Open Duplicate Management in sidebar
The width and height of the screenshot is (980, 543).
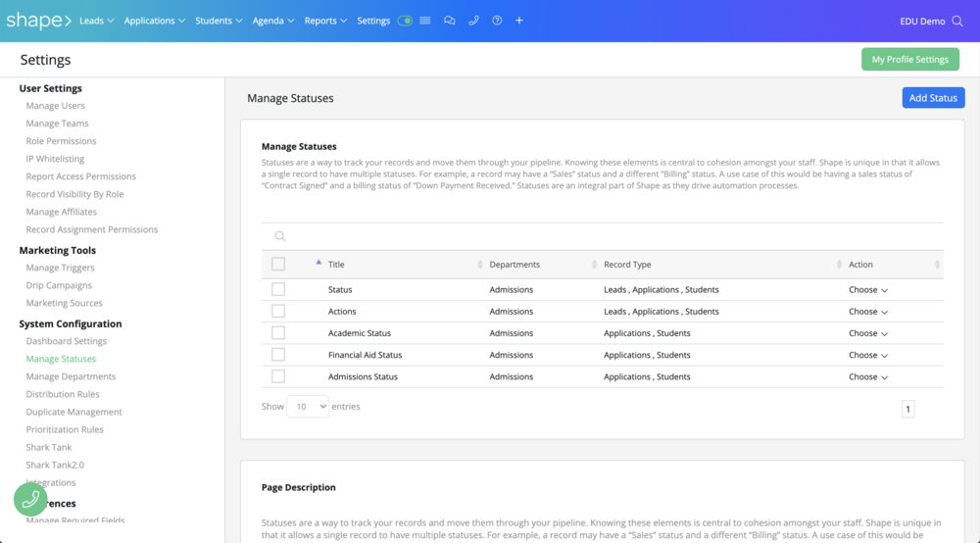[73, 412]
